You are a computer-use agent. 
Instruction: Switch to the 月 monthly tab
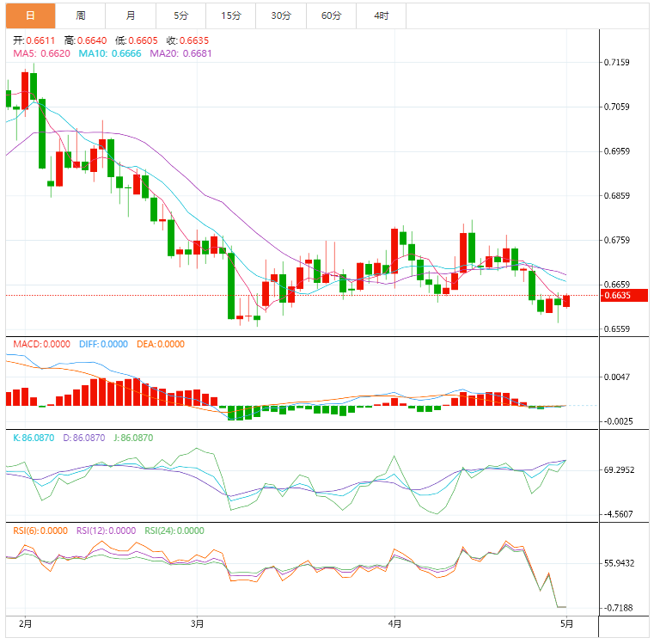(131, 15)
